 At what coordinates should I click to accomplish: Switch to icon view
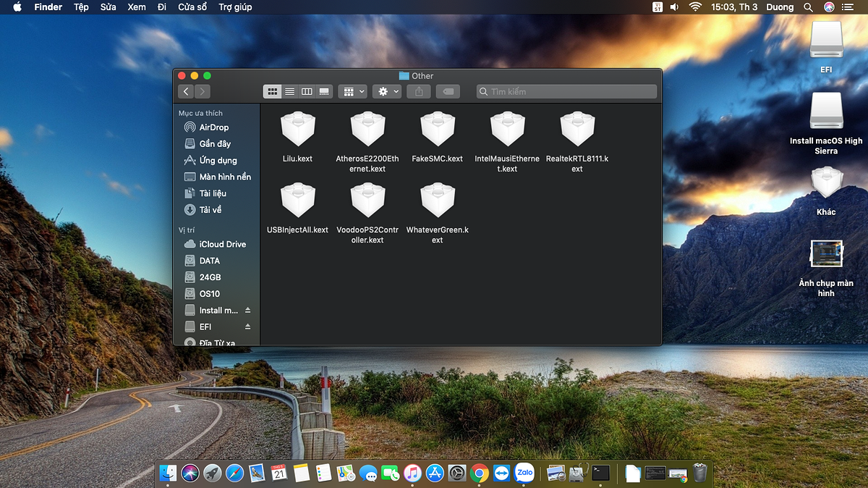coord(273,92)
